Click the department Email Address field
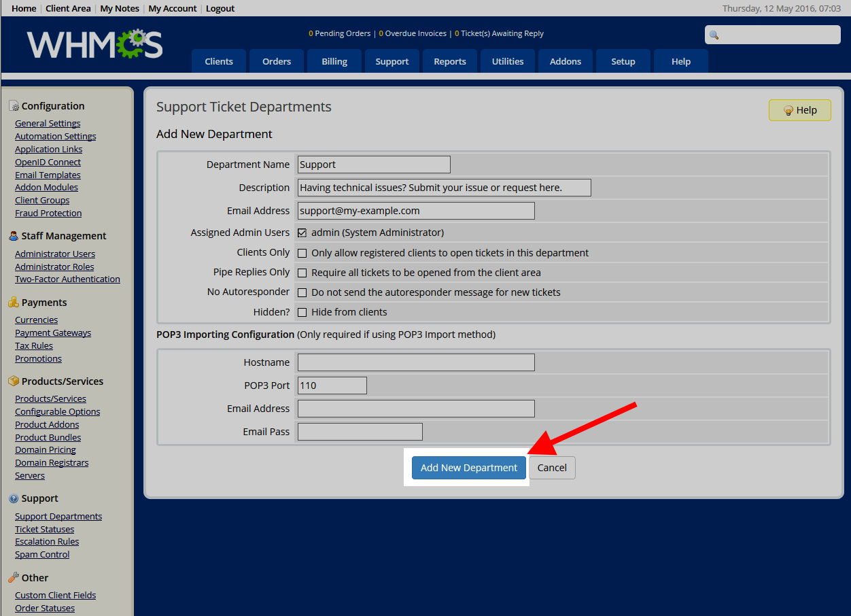 416,211
